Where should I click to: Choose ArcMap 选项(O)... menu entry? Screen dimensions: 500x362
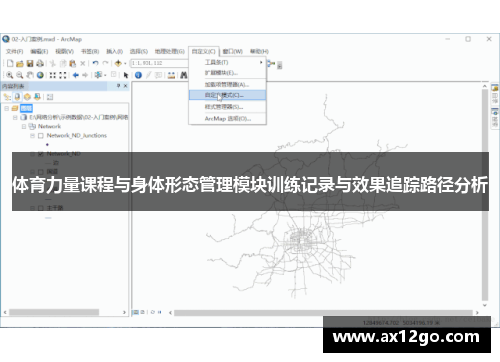tap(228, 119)
